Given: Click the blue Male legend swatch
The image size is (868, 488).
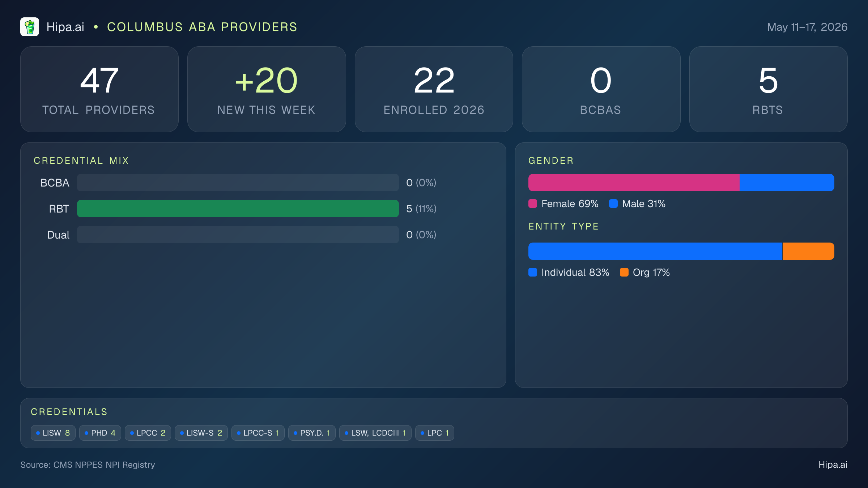Looking at the screenshot, I should pos(613,204).
